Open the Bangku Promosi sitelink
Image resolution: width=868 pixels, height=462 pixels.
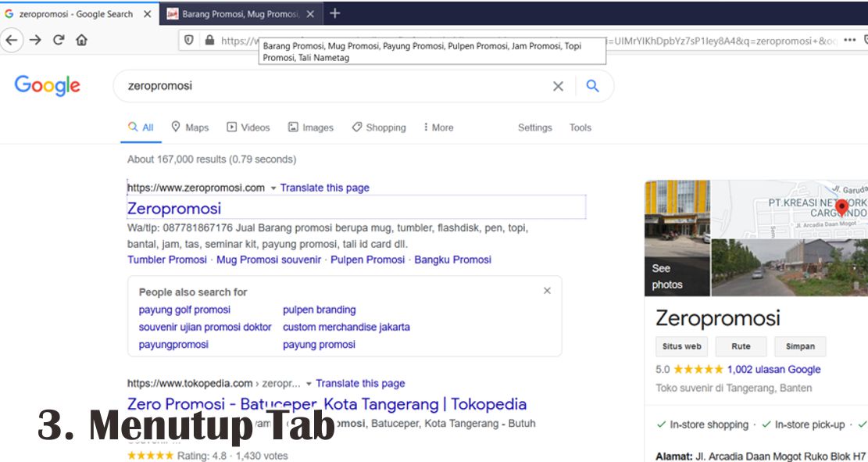453,260
